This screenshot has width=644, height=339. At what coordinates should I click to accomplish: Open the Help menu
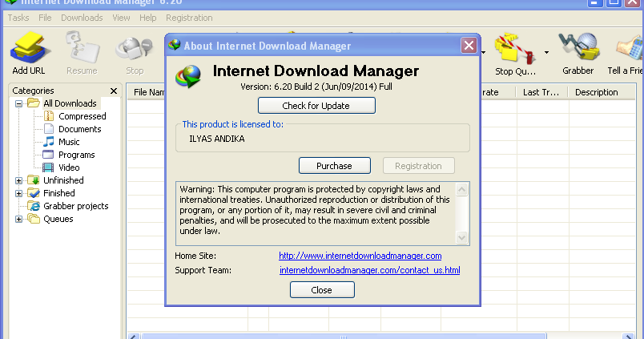[148, 18]
